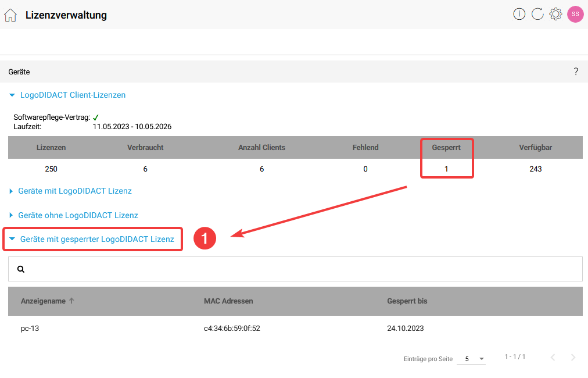Screen dimensions: 588x378
Task: Click MAC address c4:34:6b:59:0f:52
Action: click(232, 329)
